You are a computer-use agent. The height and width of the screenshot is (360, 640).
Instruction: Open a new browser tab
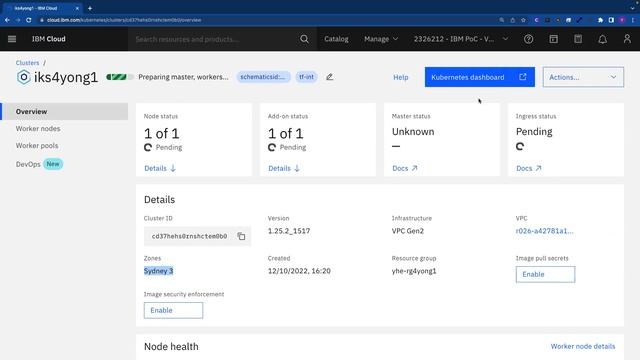coord(90,8)
